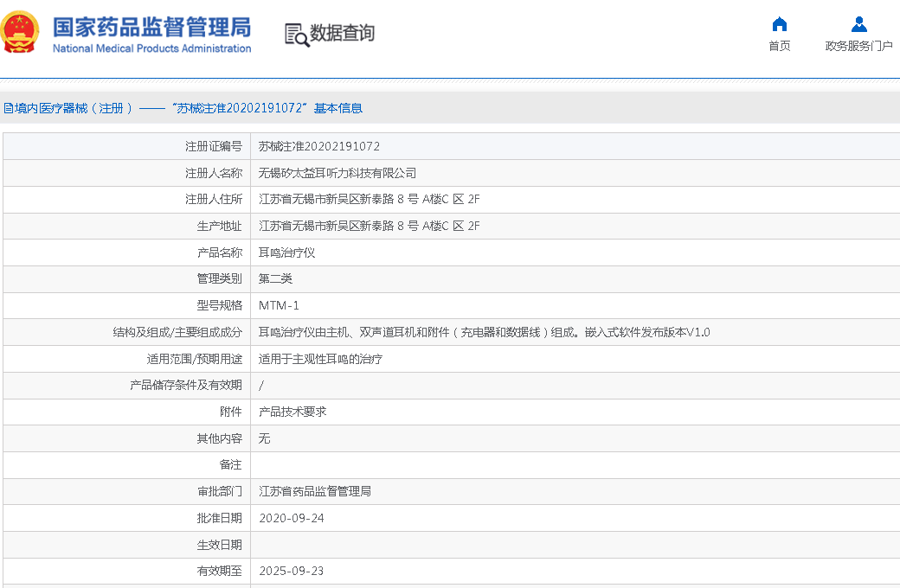Click the 数据查询 magnifier icon
The image size is (900, 588).
tap(297, 35)
